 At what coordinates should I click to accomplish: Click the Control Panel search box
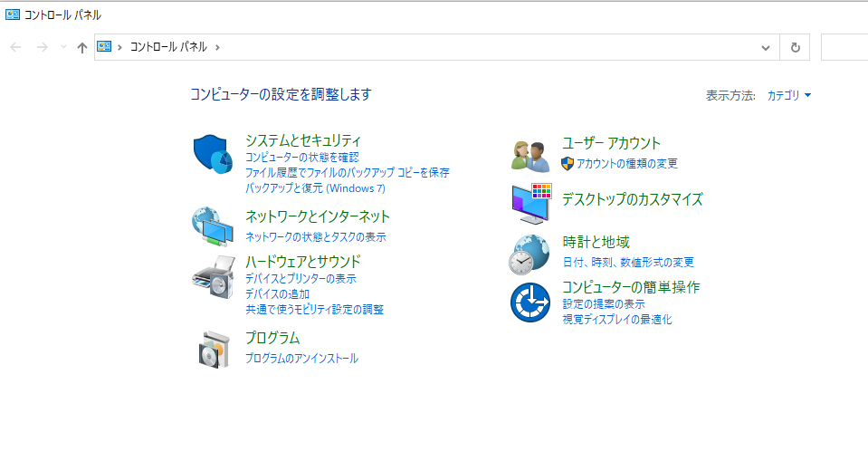coord(844,47)
